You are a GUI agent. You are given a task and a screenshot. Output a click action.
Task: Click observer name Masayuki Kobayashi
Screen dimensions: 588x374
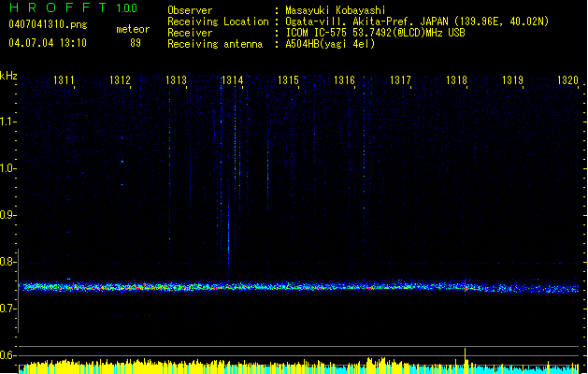click(x=336, y=10)
